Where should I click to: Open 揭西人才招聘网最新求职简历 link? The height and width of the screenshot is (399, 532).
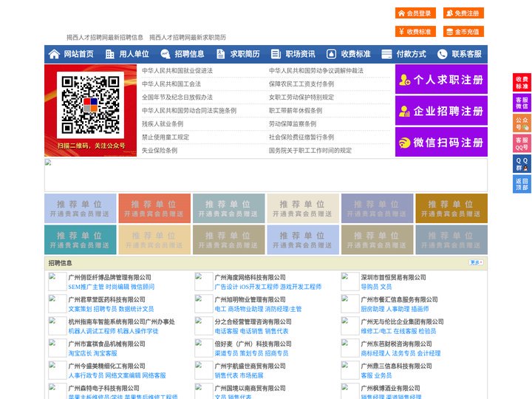pos(188,38)
